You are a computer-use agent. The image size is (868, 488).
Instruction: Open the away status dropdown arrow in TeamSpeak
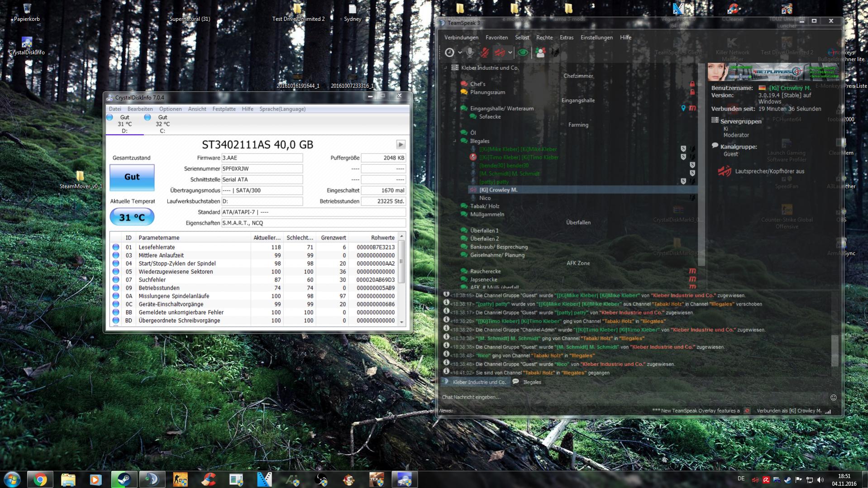click(x=460, y=53)
